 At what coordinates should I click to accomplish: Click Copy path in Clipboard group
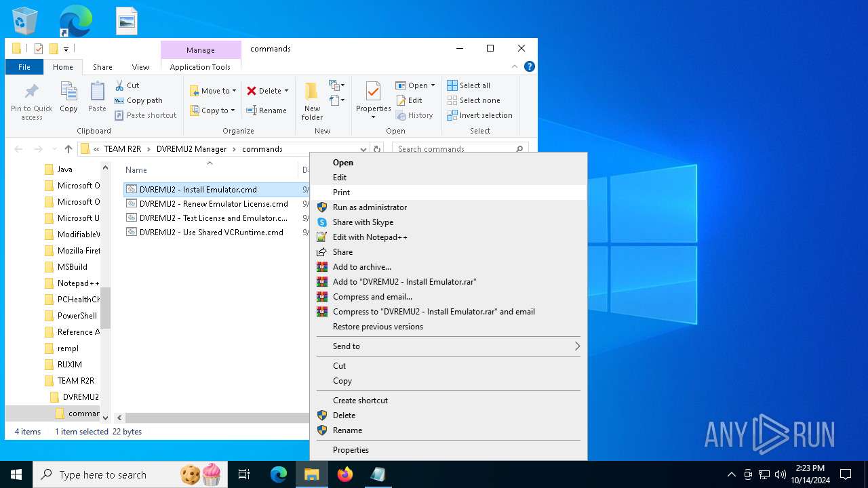point(138,100)
